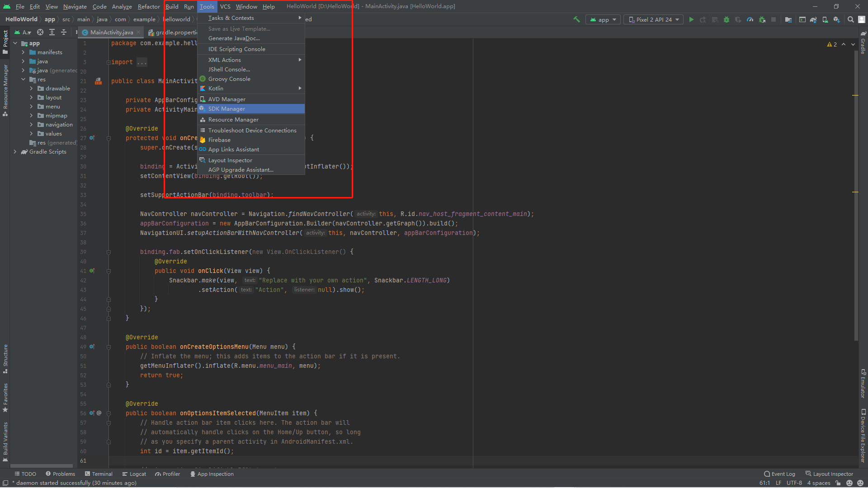Build the project with the hammer icon
This screenshot has height=488, width=868.
tap(577, 19)
